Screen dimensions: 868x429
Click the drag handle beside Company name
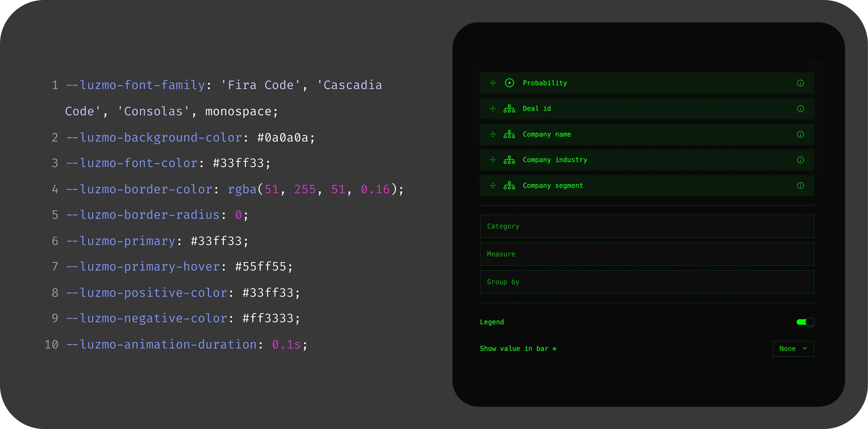coord(493,134)
